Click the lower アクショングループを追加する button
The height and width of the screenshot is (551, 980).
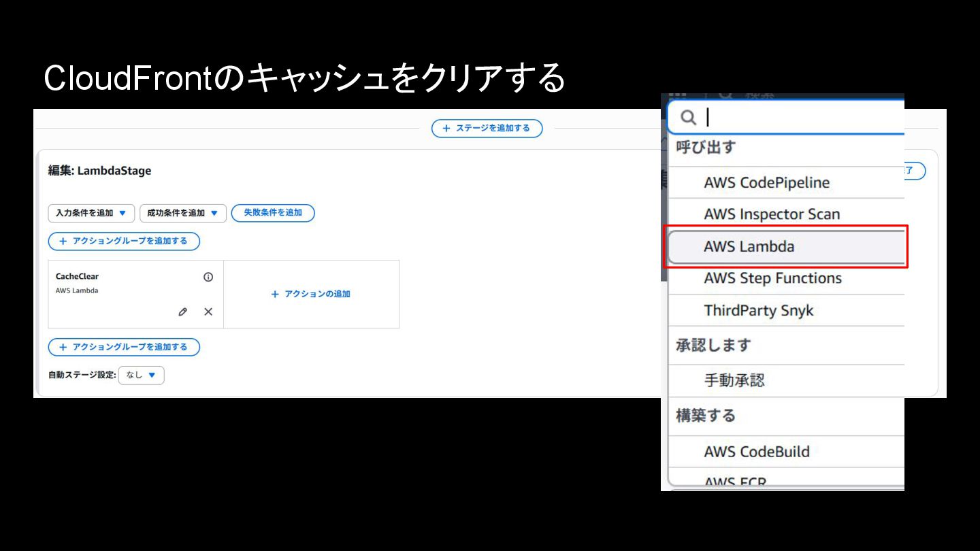[124, 347]
